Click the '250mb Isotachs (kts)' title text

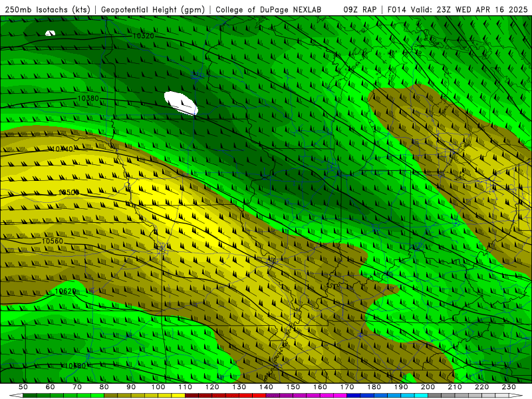pyautogui.click(x=47, y=10)
